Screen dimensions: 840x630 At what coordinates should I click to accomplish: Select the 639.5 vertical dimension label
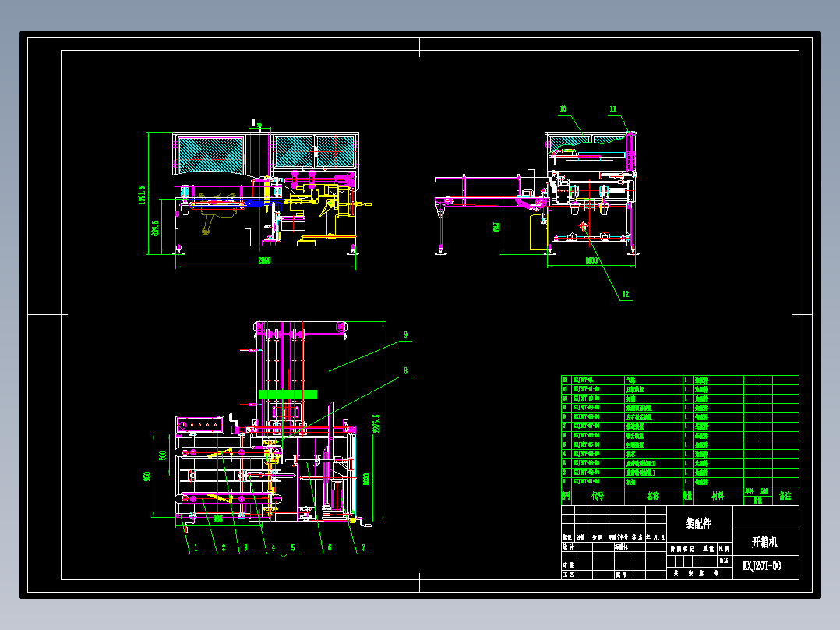point(155,228)
